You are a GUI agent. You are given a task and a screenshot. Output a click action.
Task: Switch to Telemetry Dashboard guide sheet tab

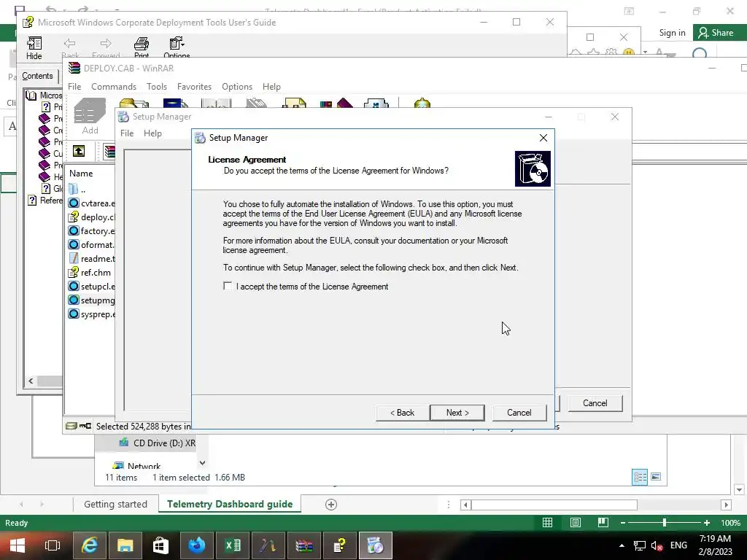pyautogui.click(x=230, y=505)
